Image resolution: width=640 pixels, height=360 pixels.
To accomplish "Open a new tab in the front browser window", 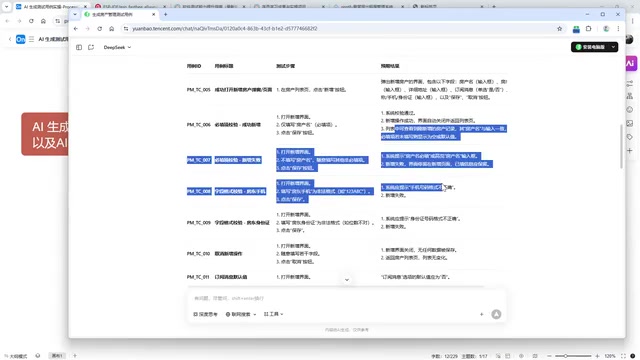I will tap(165, 14).
